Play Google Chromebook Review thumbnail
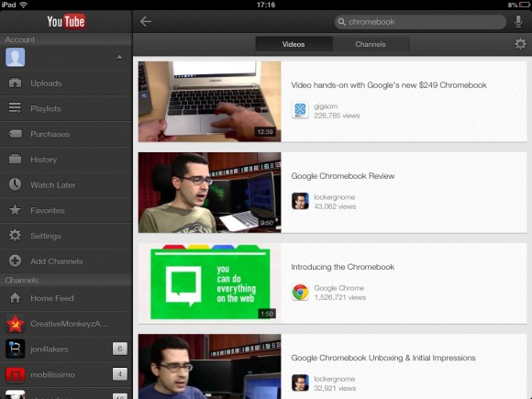Screen dimensions: 532x399 [210, 193]
